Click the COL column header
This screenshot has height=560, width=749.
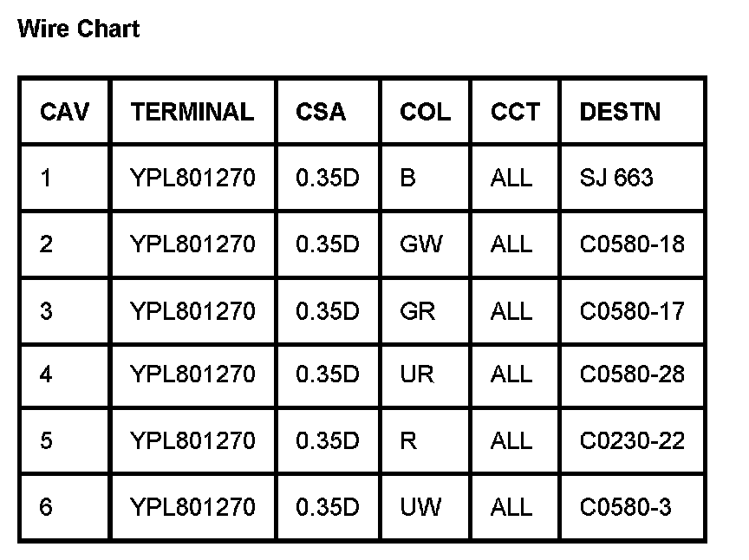click(425, 112)
